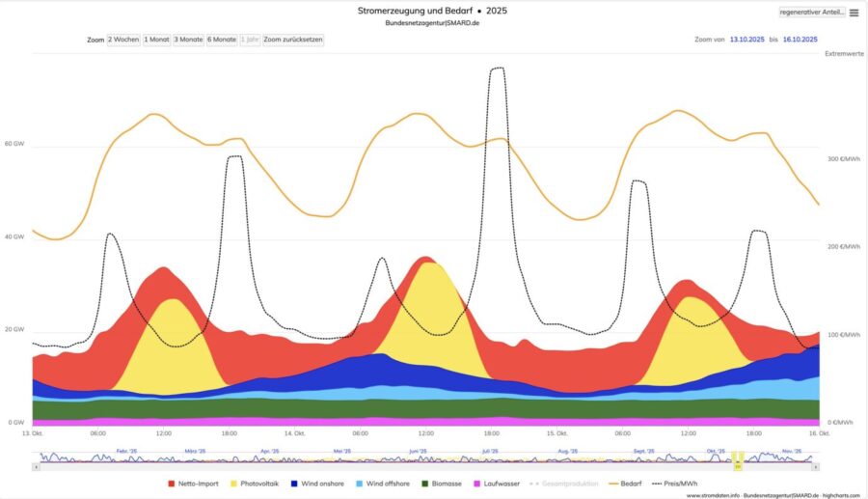Toggle Netto-Import series in legend

coord(194,484)
